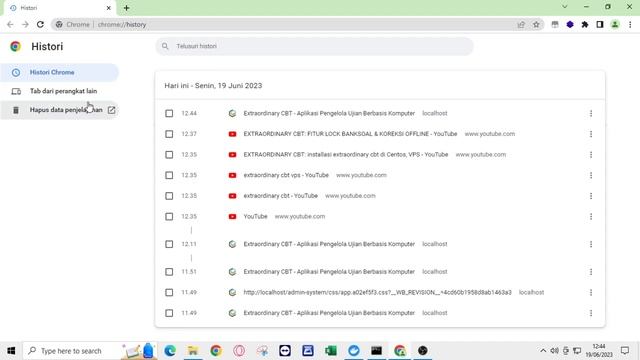
Task: Check the last 11.49 Extraordinary CBT entry
Action: coord(169,313)
